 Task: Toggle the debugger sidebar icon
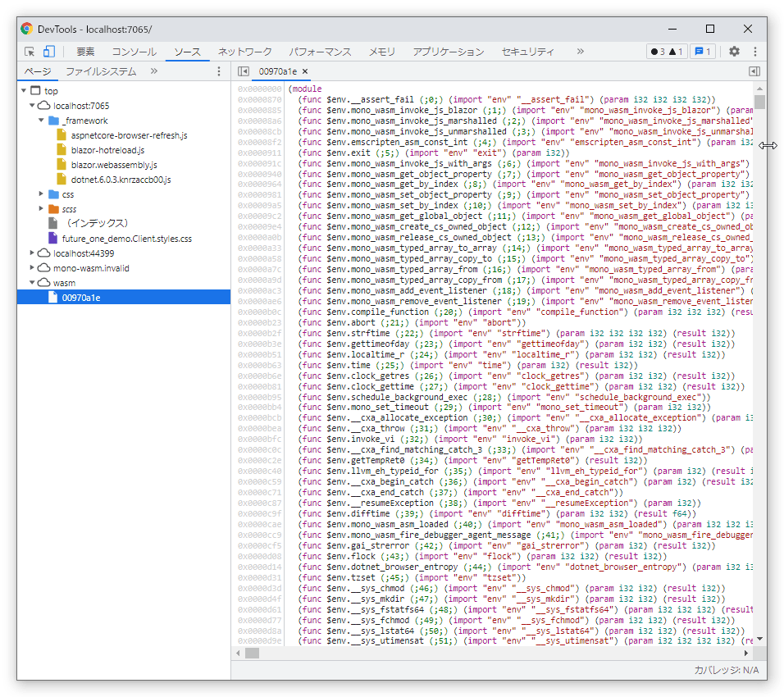[754, 71]
